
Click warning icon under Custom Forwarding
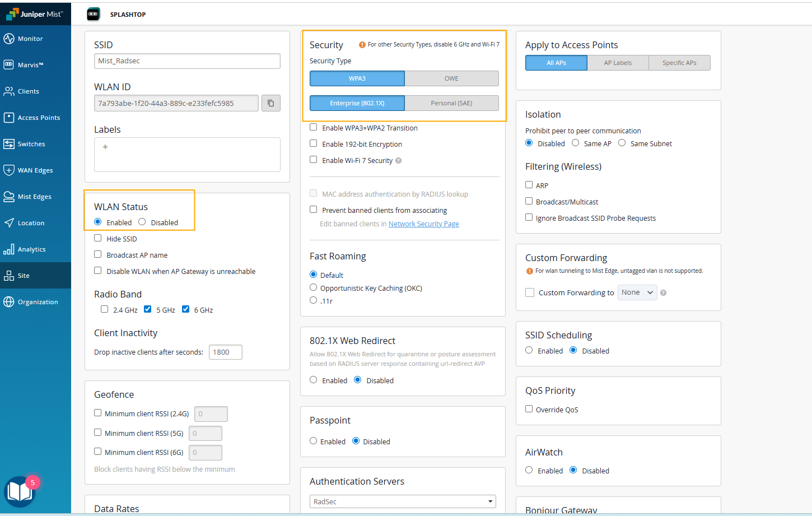pos(529,271)
